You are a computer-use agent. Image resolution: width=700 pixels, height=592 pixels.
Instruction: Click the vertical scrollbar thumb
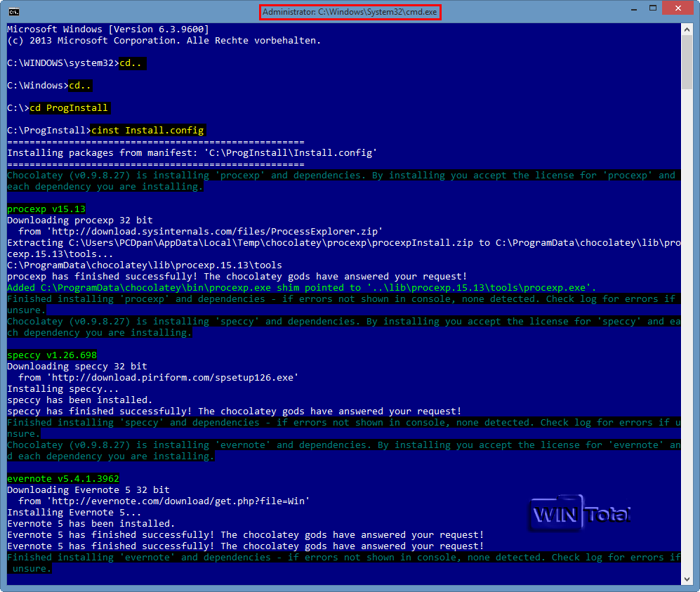pyautogui.click(x=687, y=62)
